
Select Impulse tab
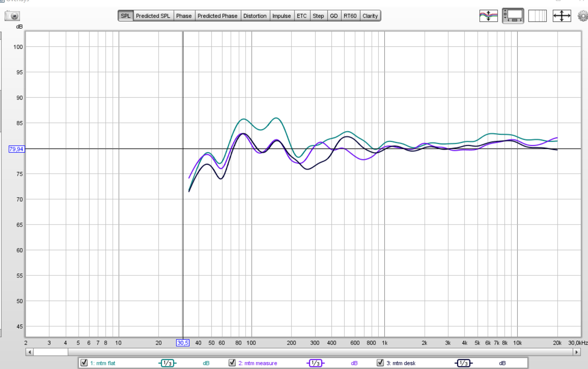281,16
